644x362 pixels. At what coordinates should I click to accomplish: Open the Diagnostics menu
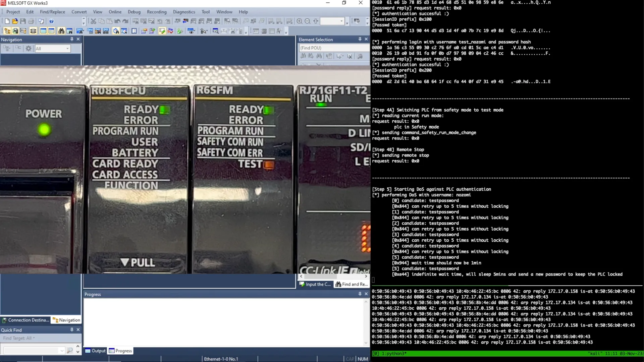pos(184,12)
